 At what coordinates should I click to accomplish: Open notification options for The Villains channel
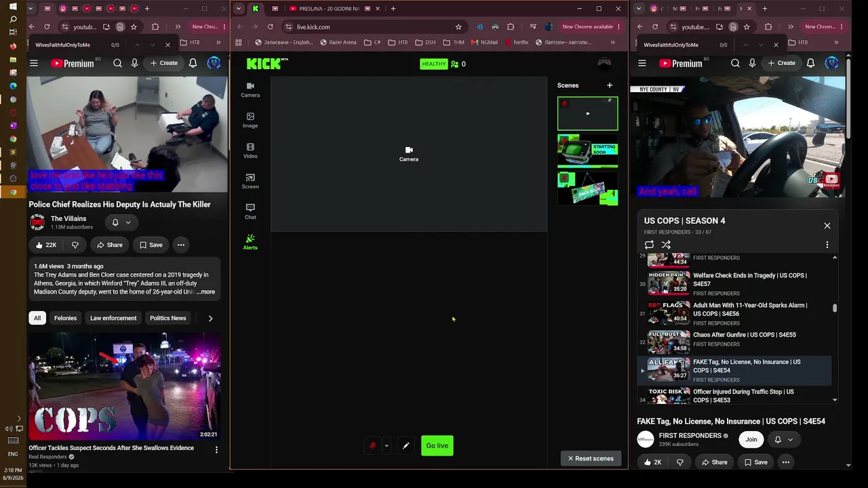pos(121,222)
